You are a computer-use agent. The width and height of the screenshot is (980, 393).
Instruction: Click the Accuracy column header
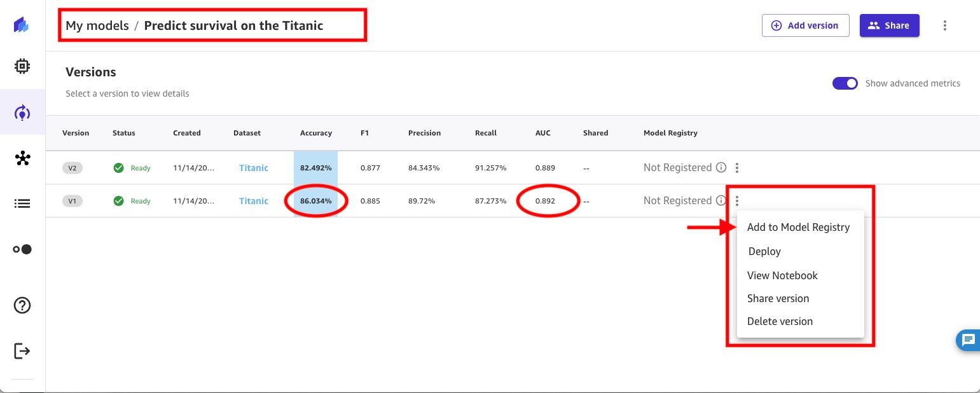(316, 133)
